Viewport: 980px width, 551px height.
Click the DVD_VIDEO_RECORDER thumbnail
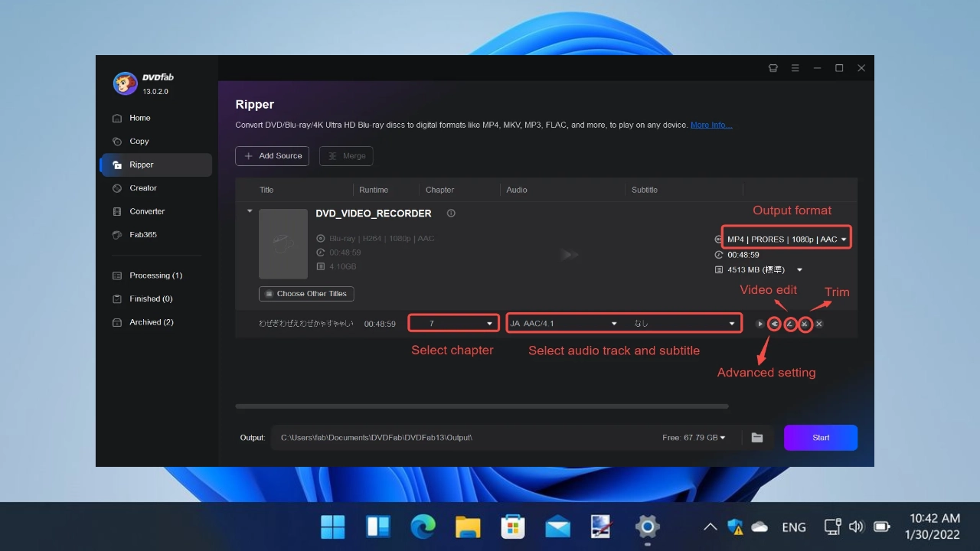point(283,244)
